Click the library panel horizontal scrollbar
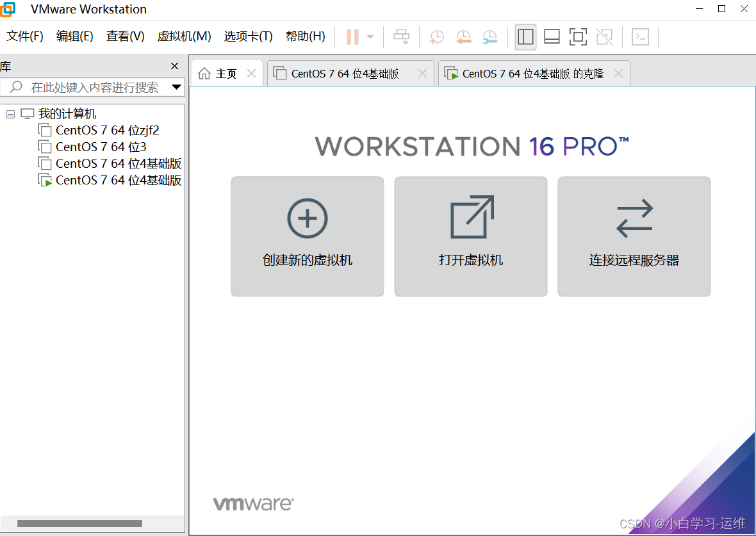 pyautogui.click(x=79, y=523)
